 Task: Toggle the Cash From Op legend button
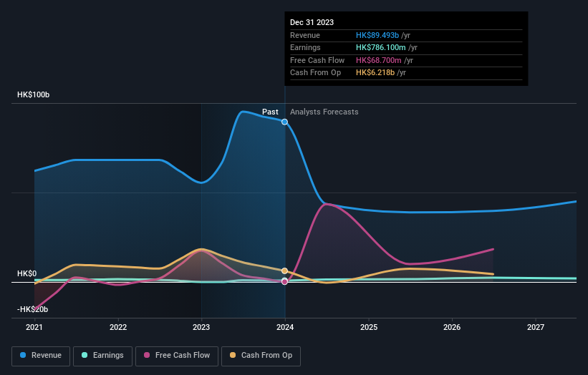261,356
